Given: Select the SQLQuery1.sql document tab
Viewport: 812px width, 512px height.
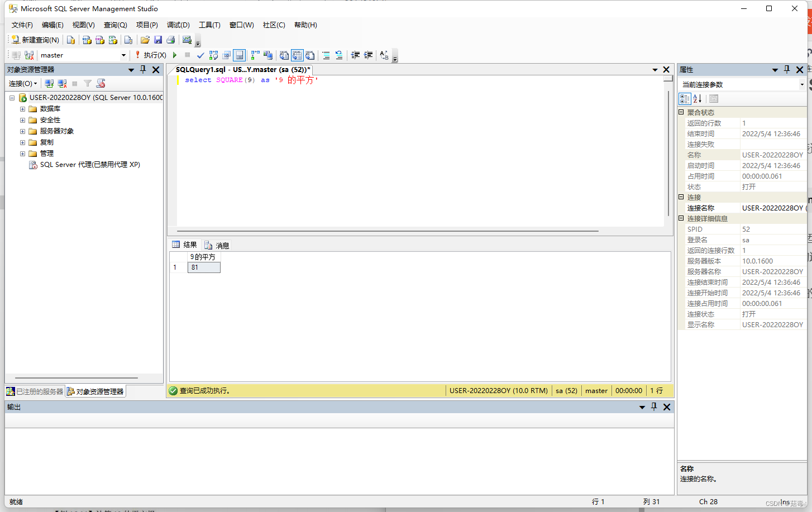Looking at the screenshot, I should [x=243, y=70].
